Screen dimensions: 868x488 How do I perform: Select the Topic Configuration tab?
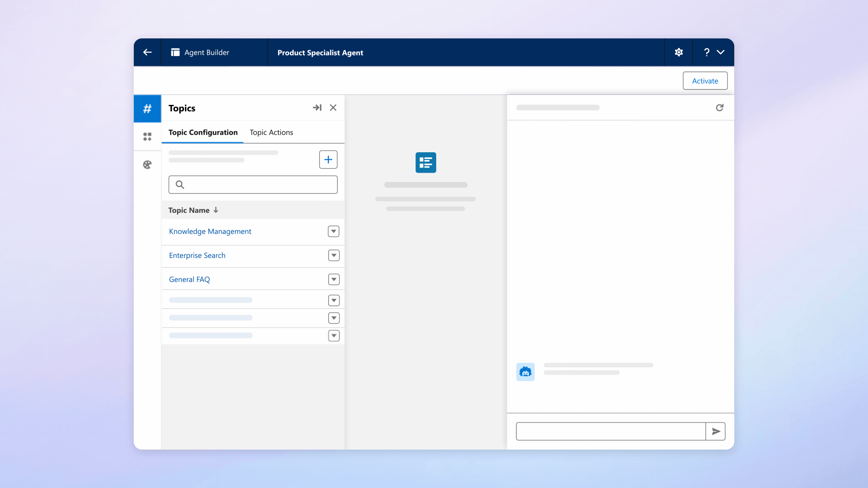[x=203, y=132]
